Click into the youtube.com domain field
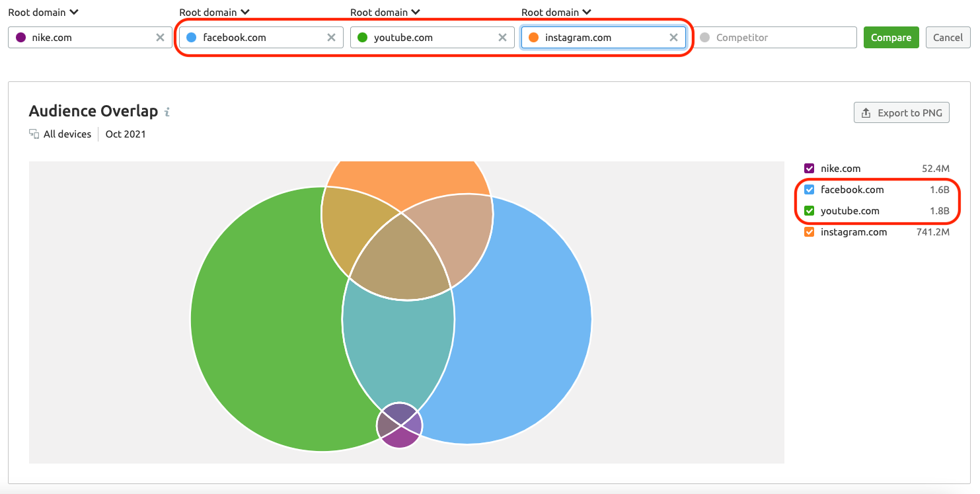The width and height of the screenshot is (980, 494). point(432,38)
